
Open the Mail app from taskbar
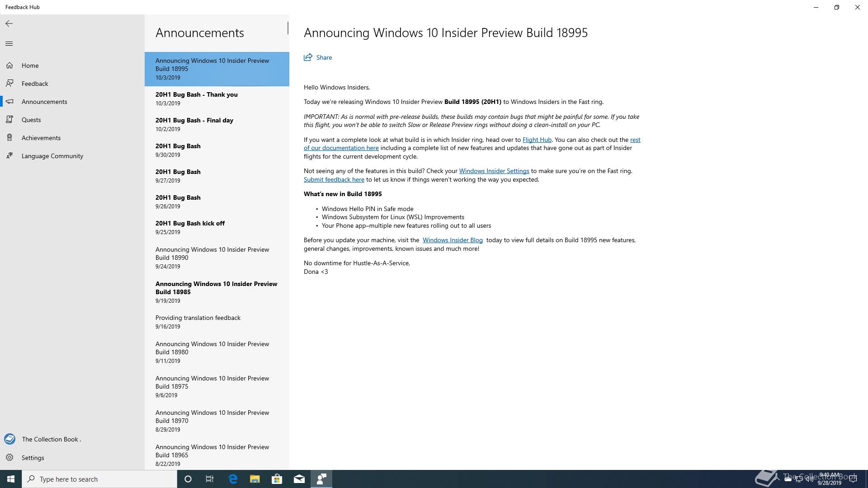tap(299, 479)
